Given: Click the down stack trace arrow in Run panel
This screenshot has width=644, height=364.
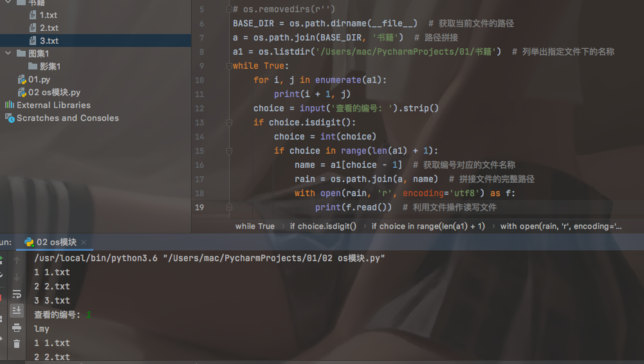Looking at the screenshot, I should point(17,277).
